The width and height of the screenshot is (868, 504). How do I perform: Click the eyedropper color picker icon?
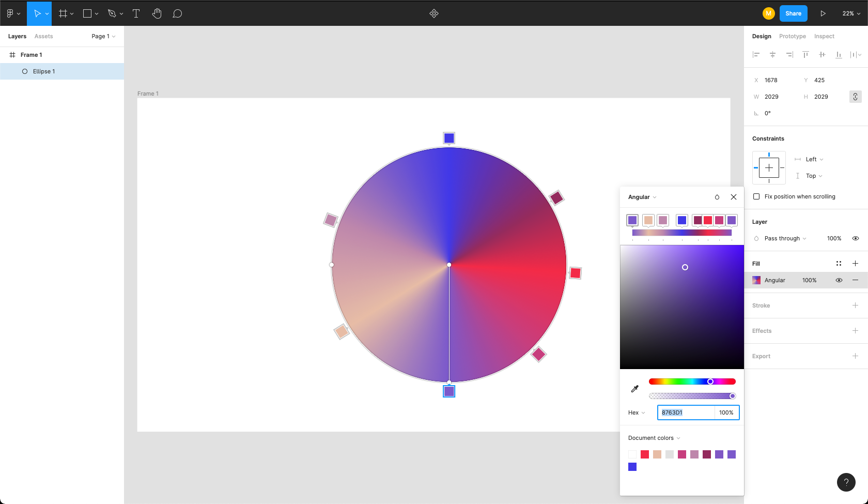click(x=635, y=389)
